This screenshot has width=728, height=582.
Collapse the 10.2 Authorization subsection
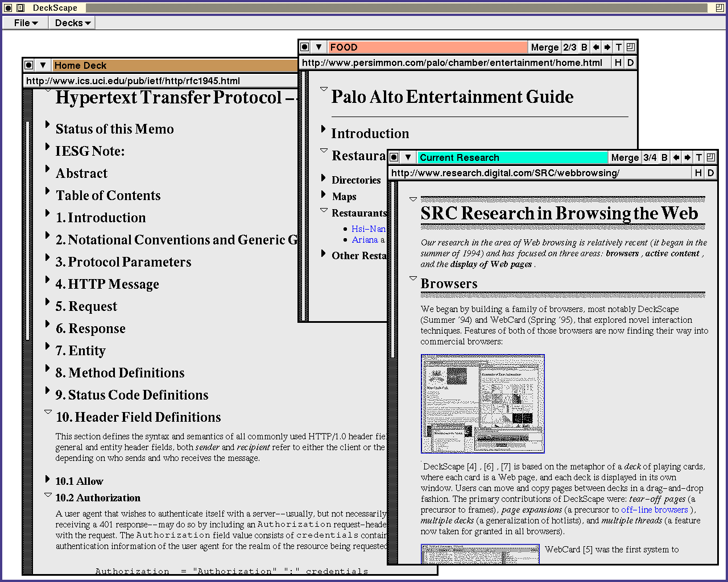(x=48, y=495)
